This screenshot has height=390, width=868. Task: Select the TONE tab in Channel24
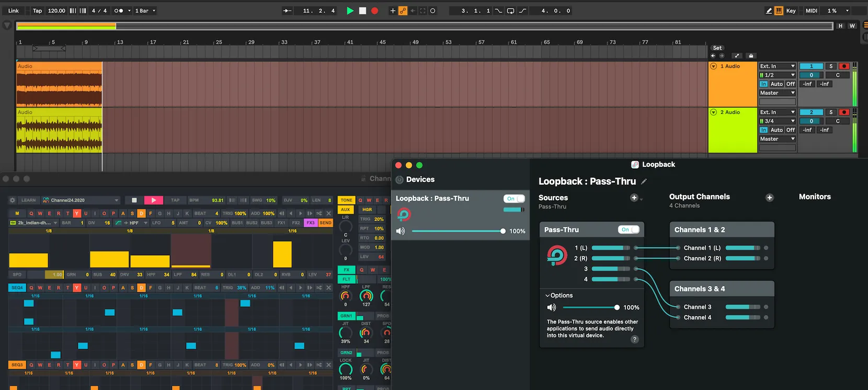coord(347,200)
